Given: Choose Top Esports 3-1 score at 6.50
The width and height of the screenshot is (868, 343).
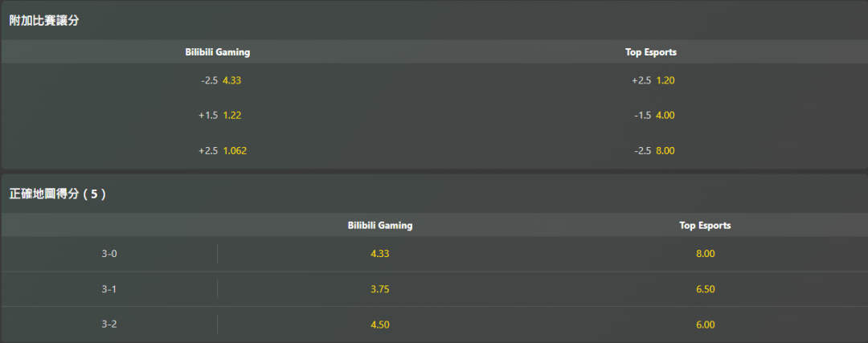Looking at the screenshot, I should pyautogui.click(x=705, y=289).
